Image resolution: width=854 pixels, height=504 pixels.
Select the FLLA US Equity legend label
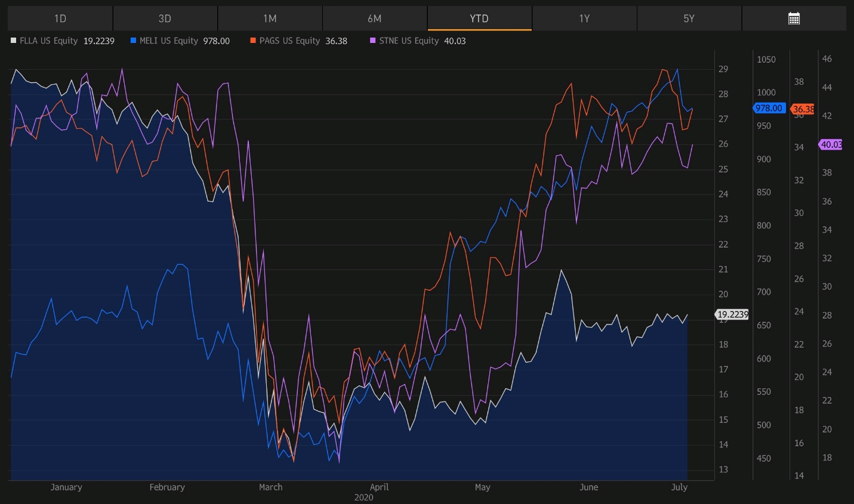tap(49, 41)
